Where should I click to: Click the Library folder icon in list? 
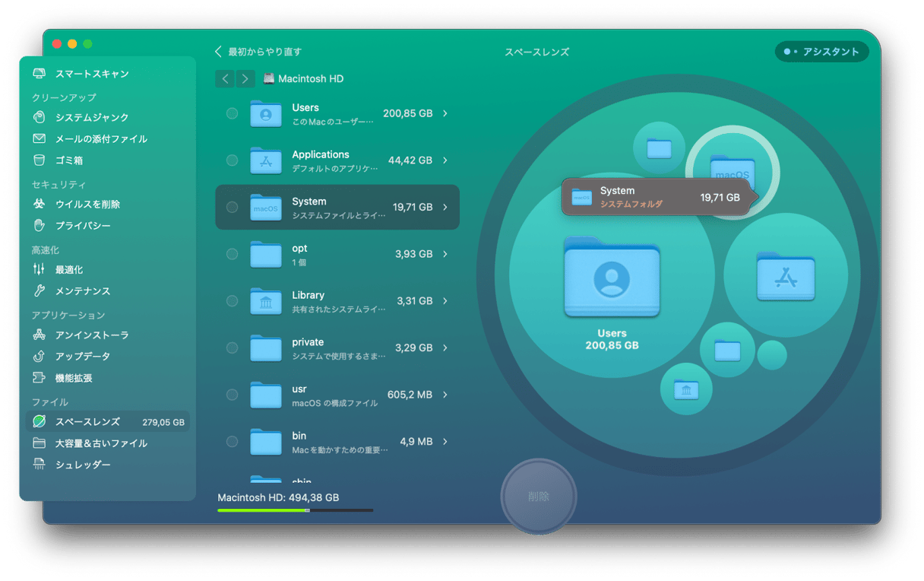(x=266, y=301)
